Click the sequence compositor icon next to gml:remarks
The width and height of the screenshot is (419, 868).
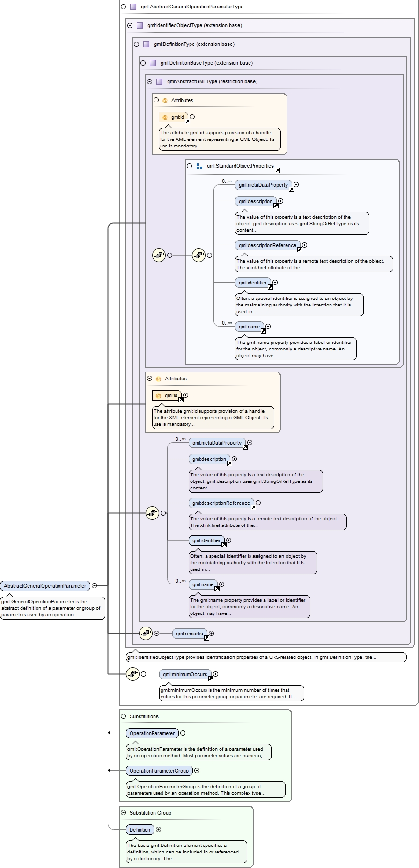146,633
